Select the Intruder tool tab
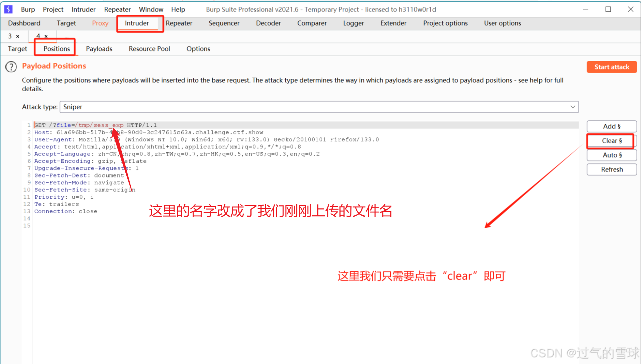This screenshot has width=641, height=364. (x=137, y=23)
